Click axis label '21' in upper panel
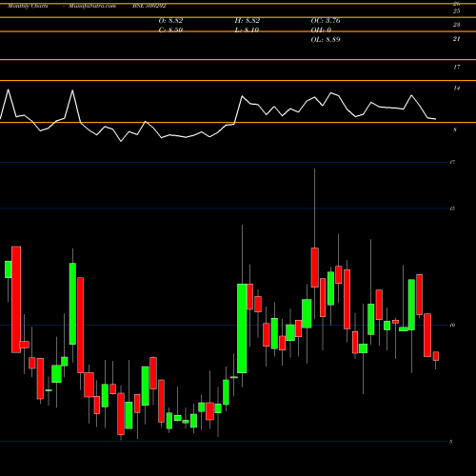This screenshot has height=476, width=476. click(x=456, y=39)
